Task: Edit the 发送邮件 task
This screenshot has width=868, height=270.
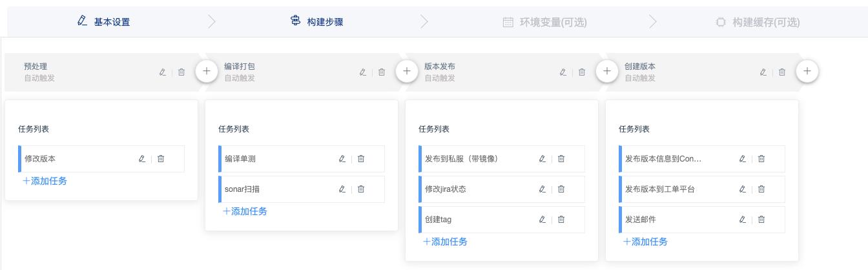Action: pyautogui.click(x=743, y=220)
